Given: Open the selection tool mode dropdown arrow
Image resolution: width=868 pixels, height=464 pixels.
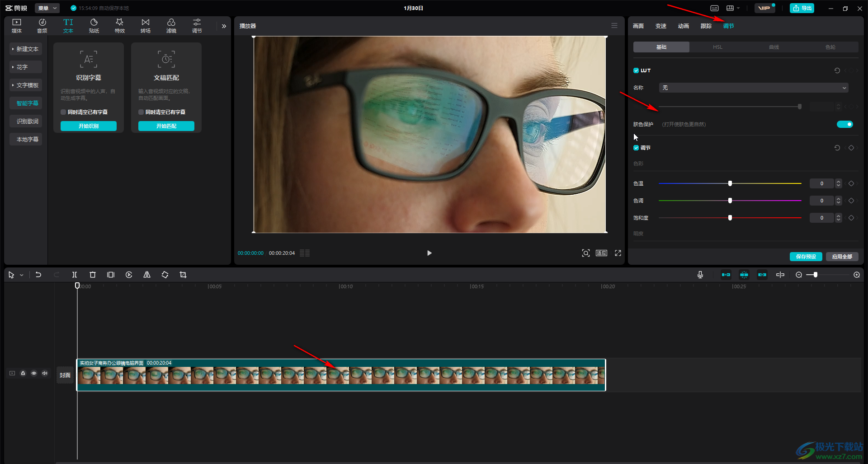Looking at the screenshot, I should (x=21, y=275).
